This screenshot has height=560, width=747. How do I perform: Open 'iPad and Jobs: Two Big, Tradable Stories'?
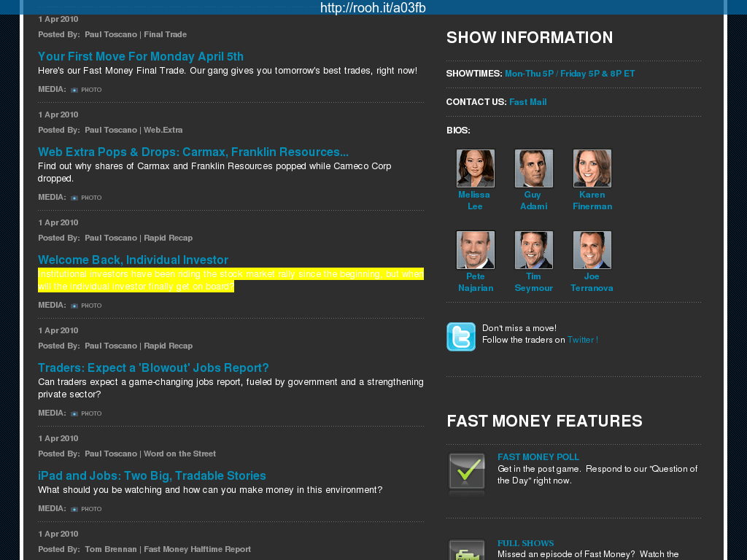coord(152,475)
